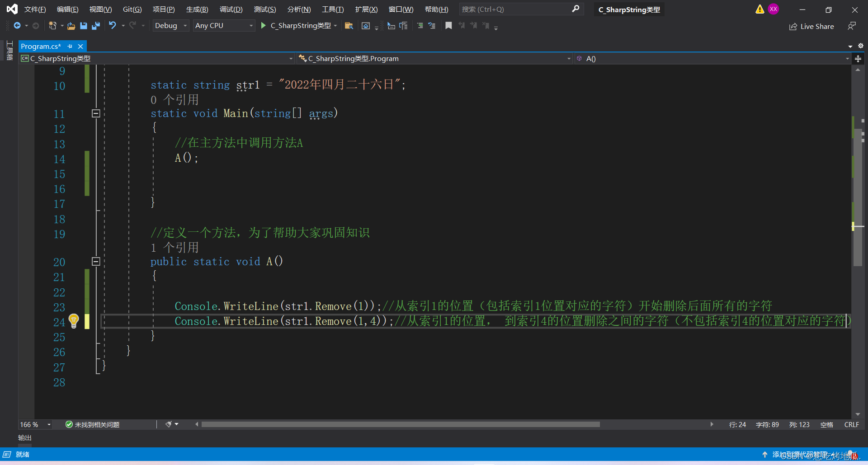
Task: Pin the Program.cs tab
Action: point(70,46)
